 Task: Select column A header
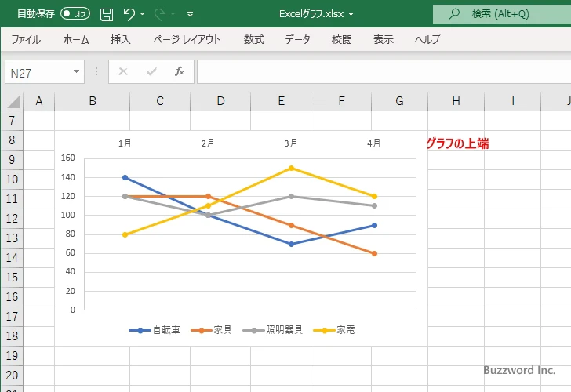tap(39, 101)
